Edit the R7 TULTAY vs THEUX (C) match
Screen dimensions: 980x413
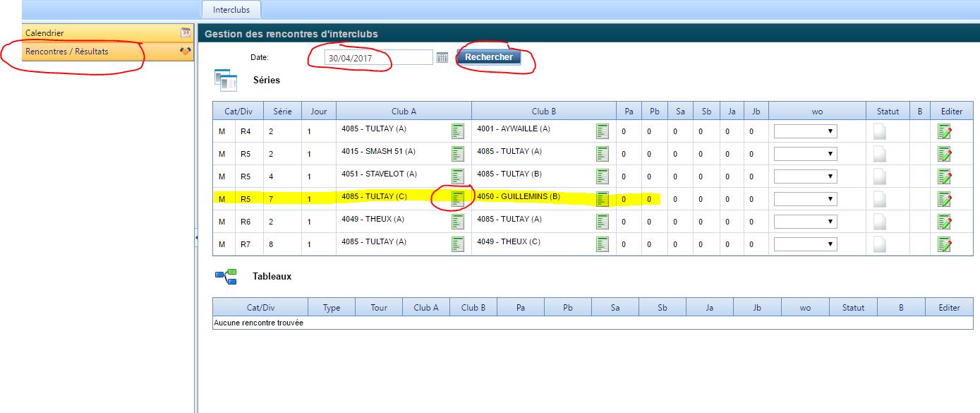pos(945,244)
